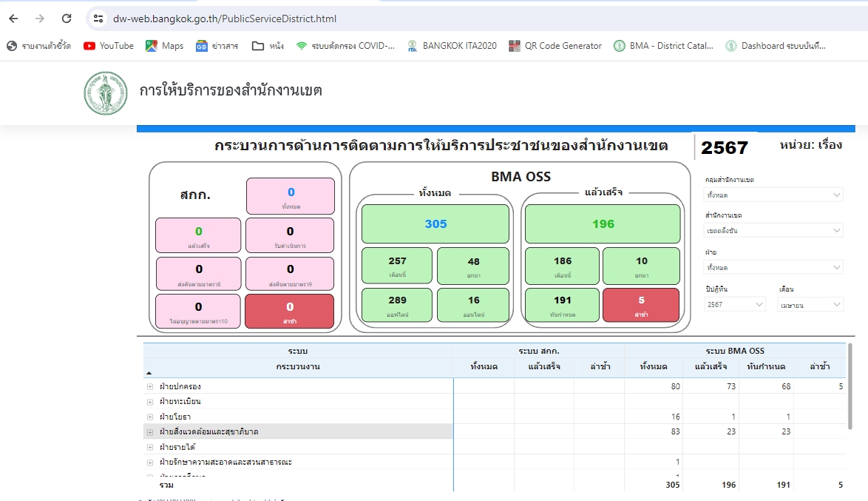
Task: Click BMA OSS ทันกำหนด column header
Action: (765, 366)
